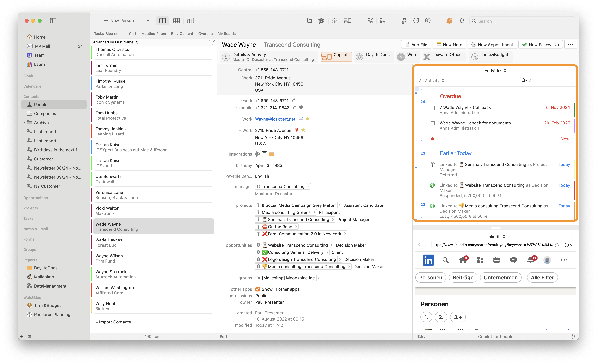597x364 pixels.
Task: Toggle the sidebar visibility icon
Action: coord(53,21)
